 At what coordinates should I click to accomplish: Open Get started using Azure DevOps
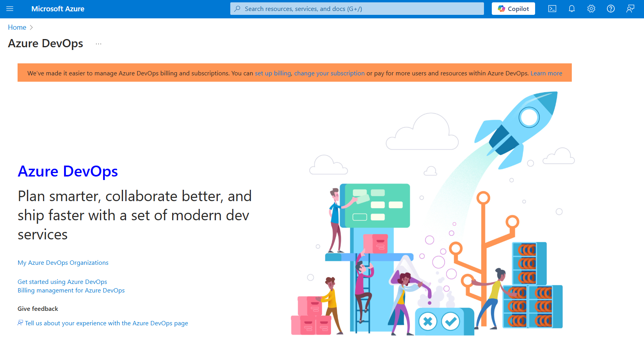tap(62, 282)
